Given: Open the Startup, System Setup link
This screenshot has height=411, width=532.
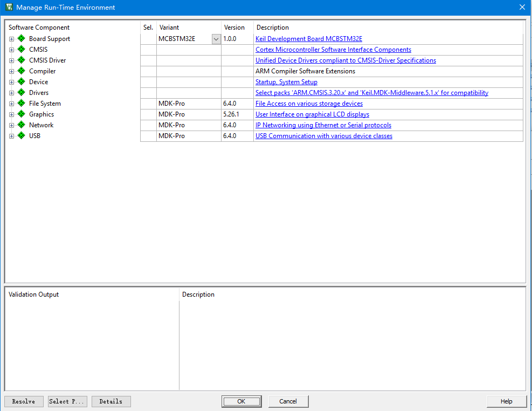Looking at the screenshot, I should pyautogui.click(x=286, y=82).
